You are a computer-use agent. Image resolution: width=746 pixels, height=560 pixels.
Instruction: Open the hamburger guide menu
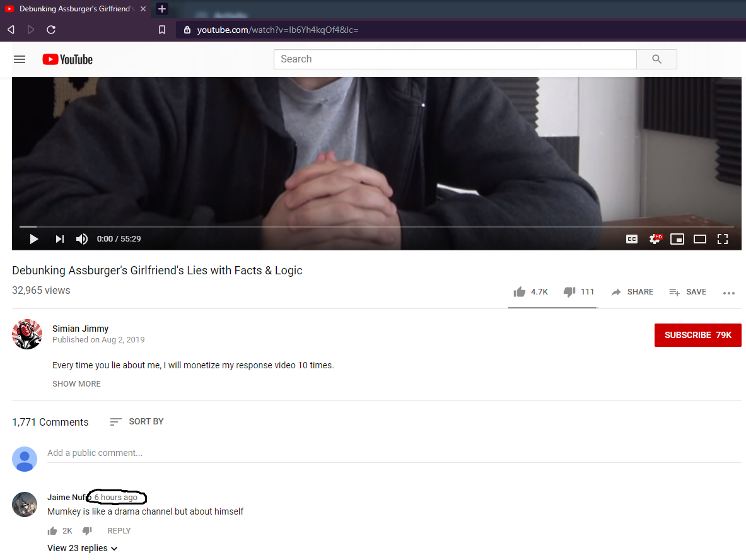tap(20, 59)
